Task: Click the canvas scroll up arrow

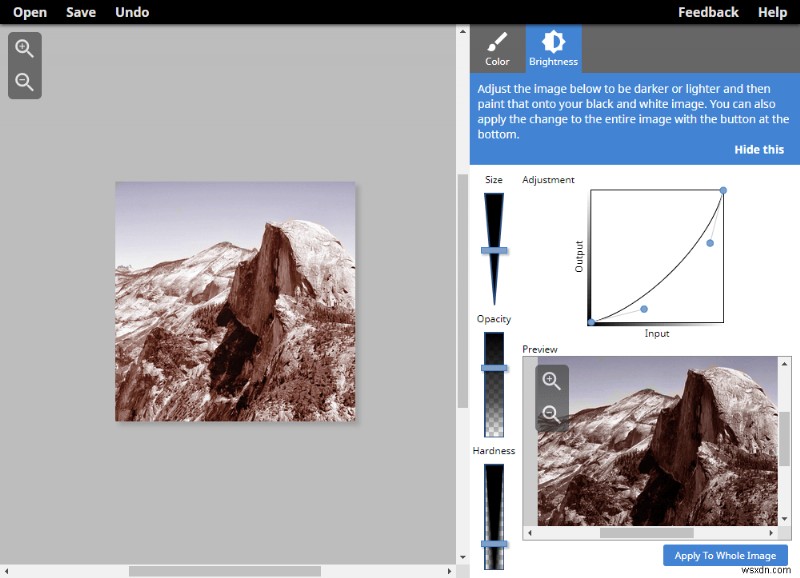Action: 462,32
